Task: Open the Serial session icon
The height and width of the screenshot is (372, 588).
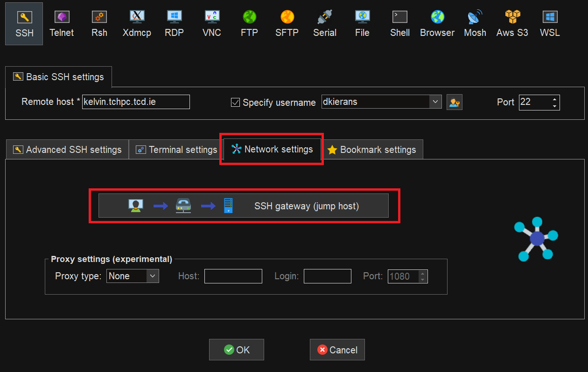Action: [325, 23]
